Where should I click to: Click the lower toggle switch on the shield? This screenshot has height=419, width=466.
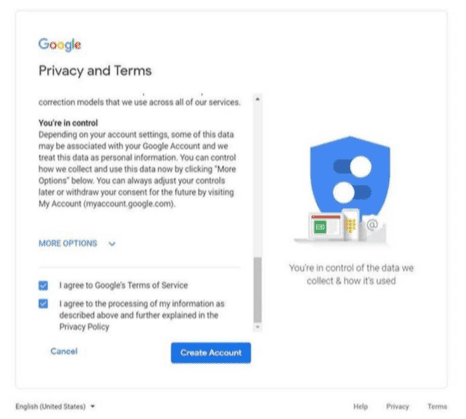tap(352, 192)
